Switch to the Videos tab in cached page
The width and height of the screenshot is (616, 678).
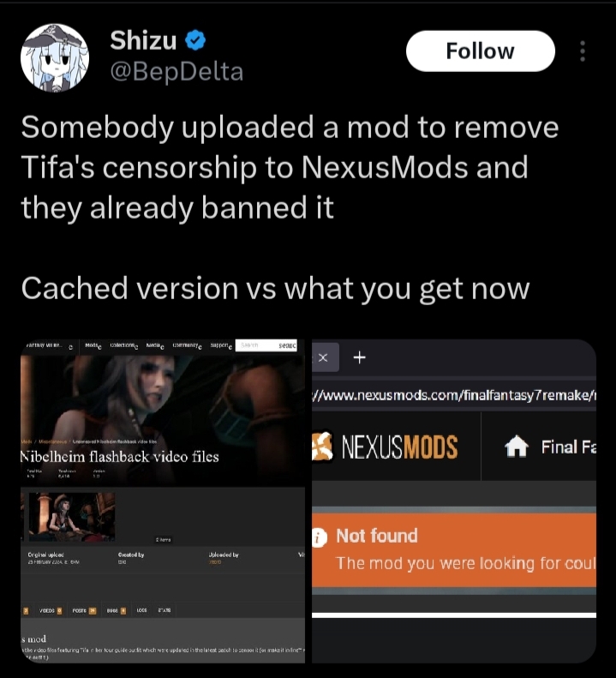(51, 610)
